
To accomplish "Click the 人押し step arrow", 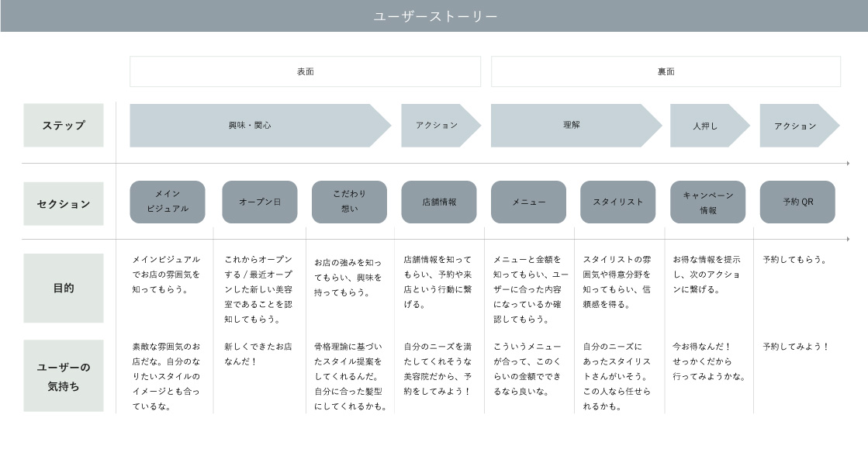I will (705, 126).
